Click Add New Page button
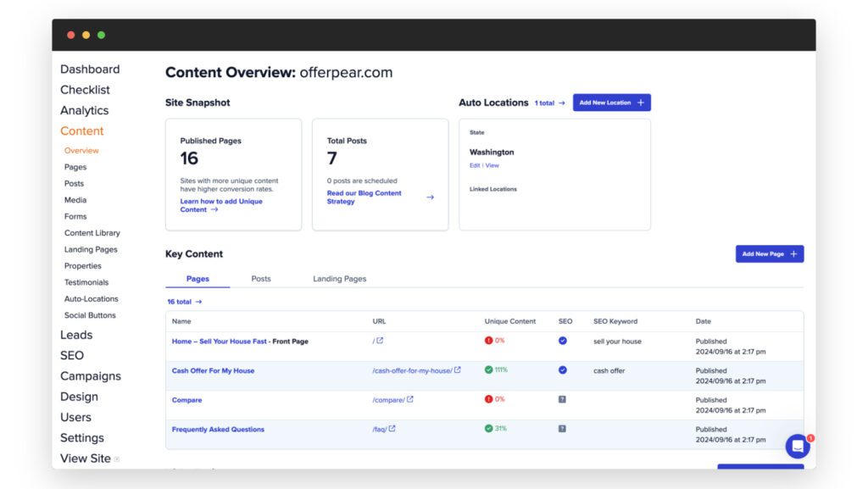The height and width of the screenshot is (489, 868). point(770,254)
